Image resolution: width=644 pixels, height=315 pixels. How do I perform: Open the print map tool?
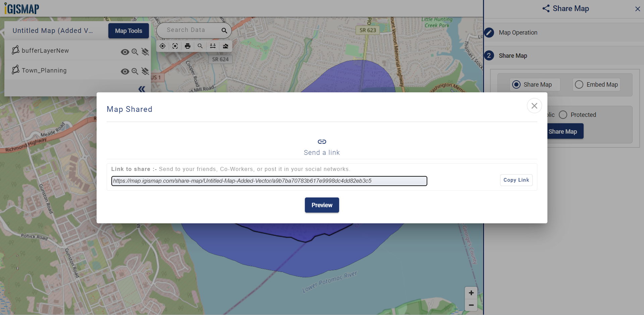tap(187, 46)
